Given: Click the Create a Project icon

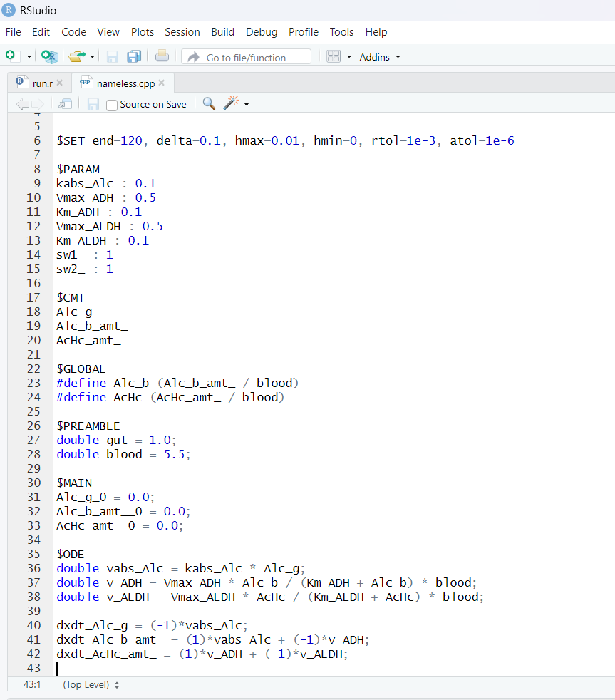Looking at the screenshot, I should pos(50,56).
